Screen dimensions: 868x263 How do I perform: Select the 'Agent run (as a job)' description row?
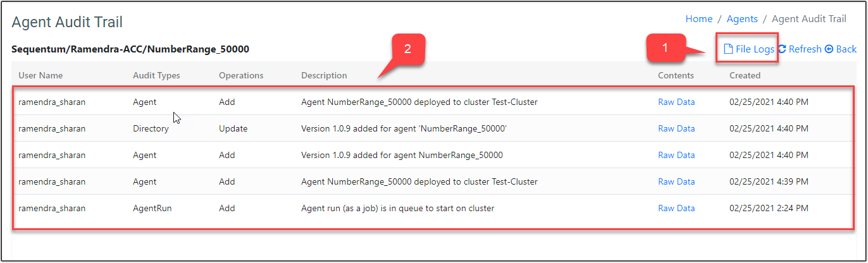[397, 208]
